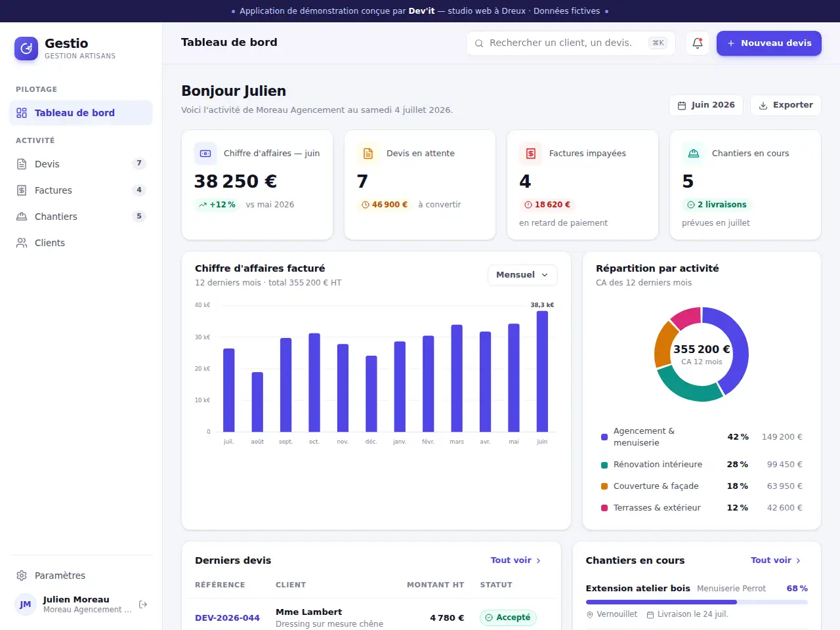Click the orange Couverture & façade legend dot
This screenshot has height=630, width=840.
[x=604, y=487]
